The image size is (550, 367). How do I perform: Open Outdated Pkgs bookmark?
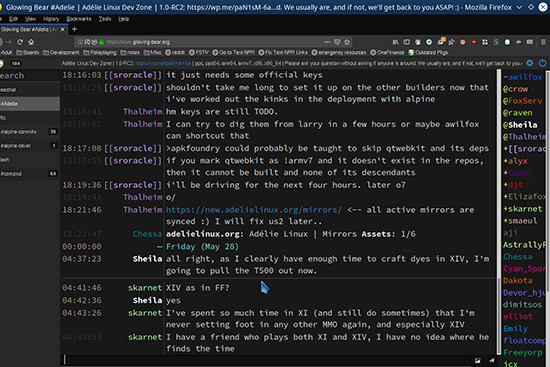[x=428, y=53]
